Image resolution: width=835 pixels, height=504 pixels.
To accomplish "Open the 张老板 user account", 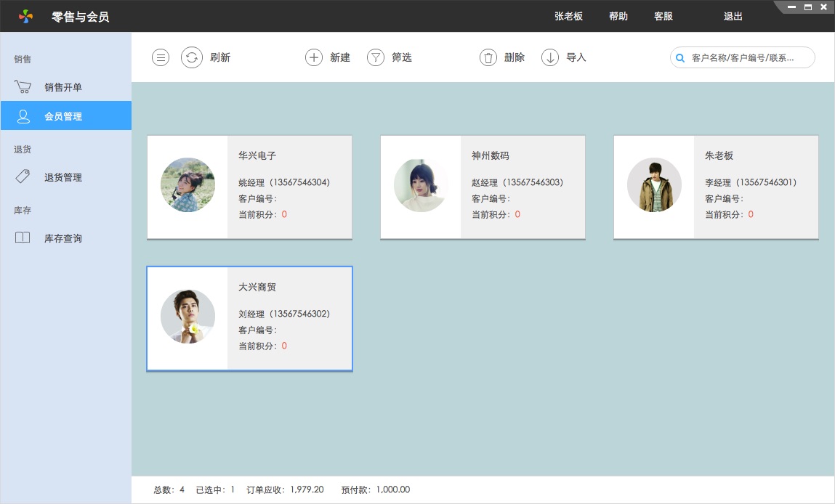I will (568, 16).
